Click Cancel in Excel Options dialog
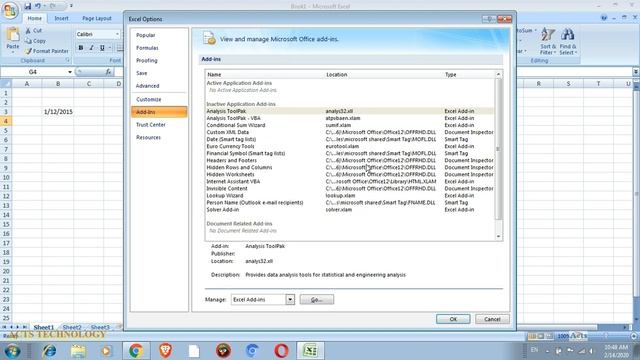Screen dimensions: 640x360 click(x=492, y=319)
